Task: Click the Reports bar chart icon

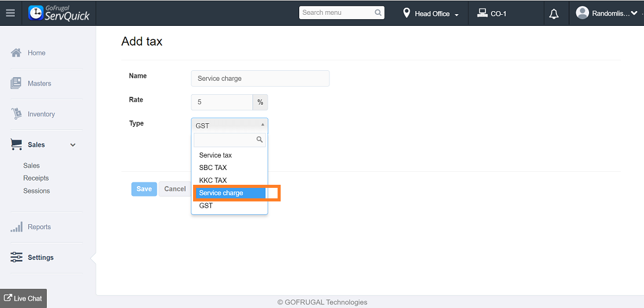Action: (16, 227)
